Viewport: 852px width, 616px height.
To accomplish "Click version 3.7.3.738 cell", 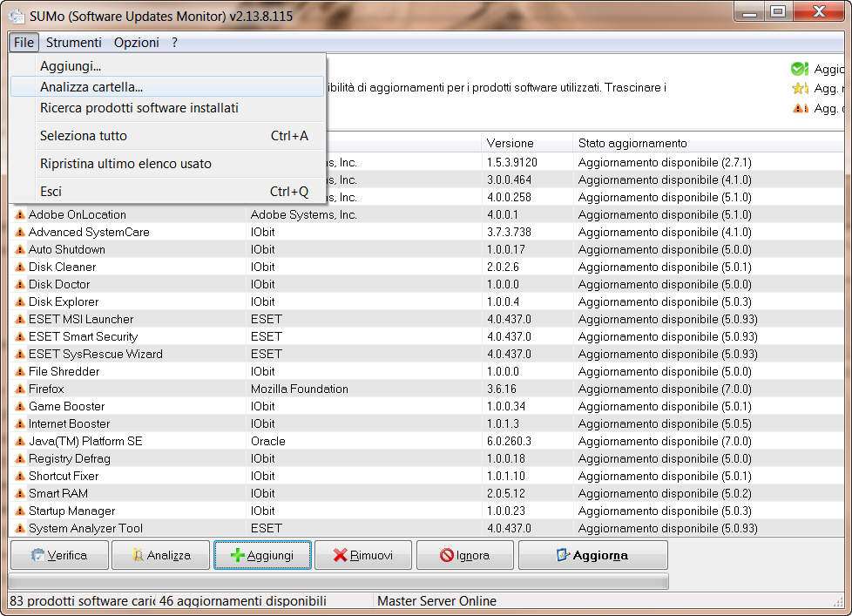I will 509,232.
